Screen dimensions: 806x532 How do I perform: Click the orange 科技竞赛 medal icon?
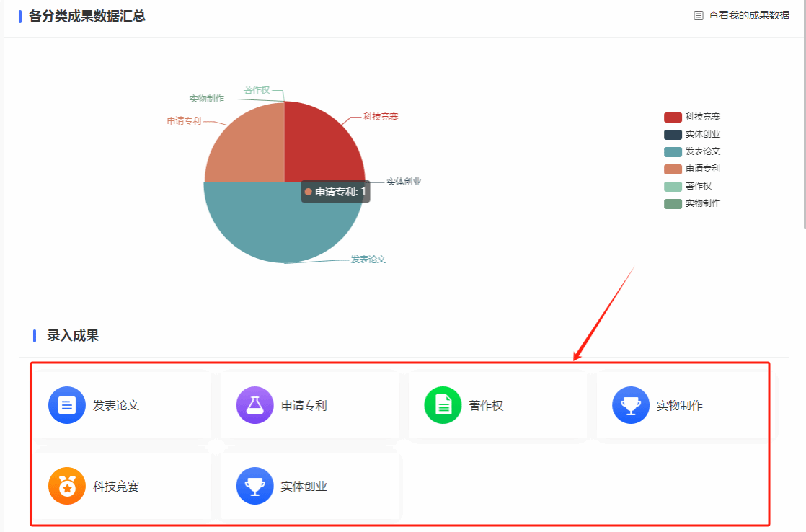click(66, 486)
